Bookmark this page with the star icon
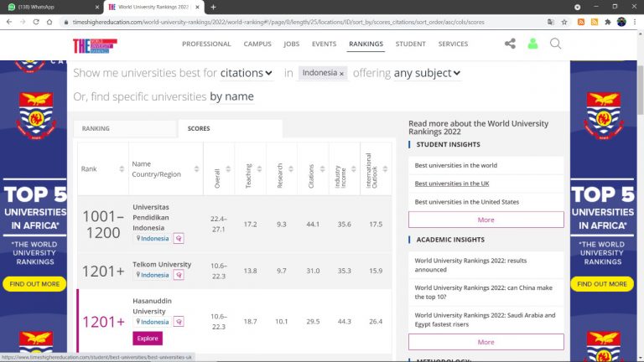The height and width of the screenshot is (362, 644). click(564, 22)
